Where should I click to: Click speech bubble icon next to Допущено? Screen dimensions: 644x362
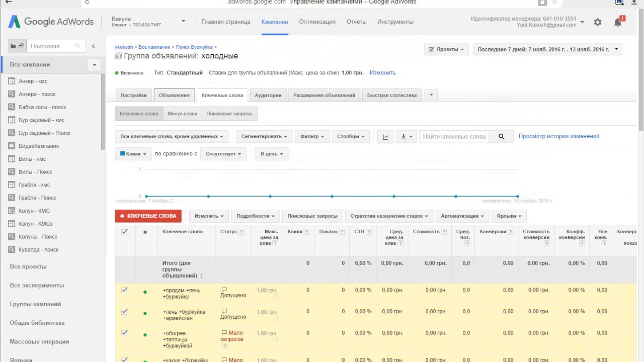224,290
